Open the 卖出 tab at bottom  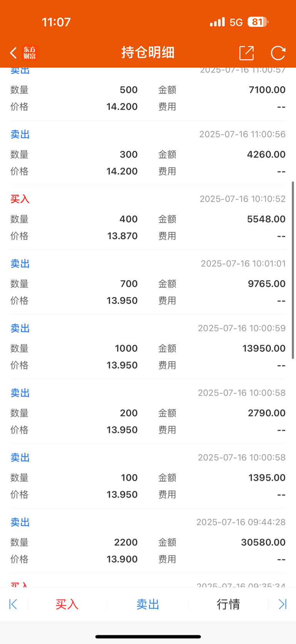click(148, 604)
